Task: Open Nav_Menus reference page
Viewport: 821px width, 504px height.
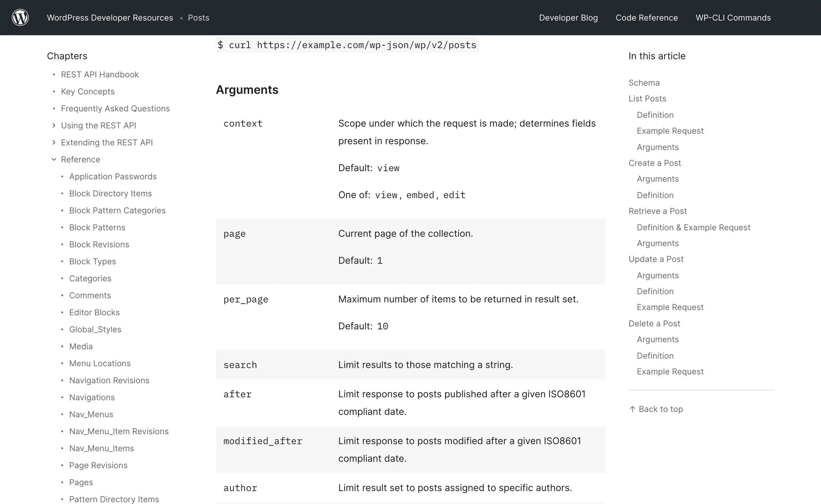Action: click(x=91, y=414)
